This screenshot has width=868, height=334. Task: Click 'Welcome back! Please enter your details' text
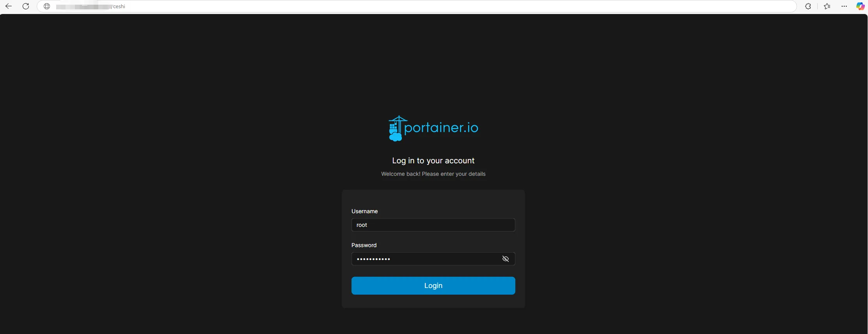click(433, 174)
